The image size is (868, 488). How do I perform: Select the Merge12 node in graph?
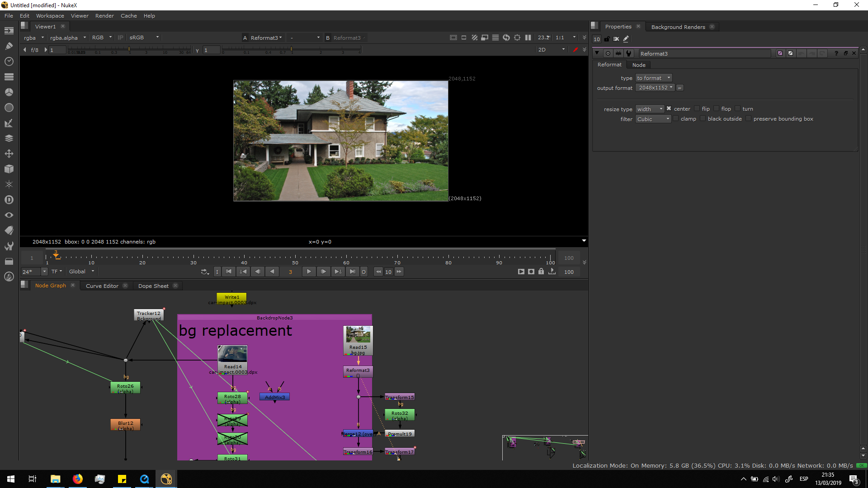click(x=357, y=434)
